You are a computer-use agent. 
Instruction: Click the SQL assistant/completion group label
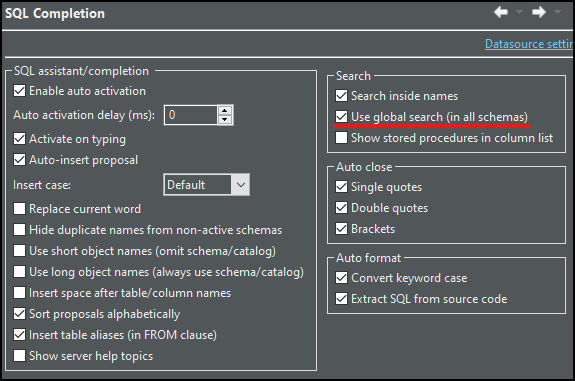81,71
